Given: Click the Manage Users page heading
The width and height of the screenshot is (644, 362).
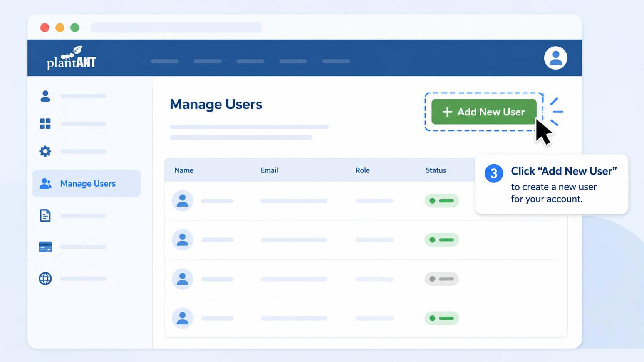Looking at the screenshot, I should pyautogui.click(x=216, y=105).
